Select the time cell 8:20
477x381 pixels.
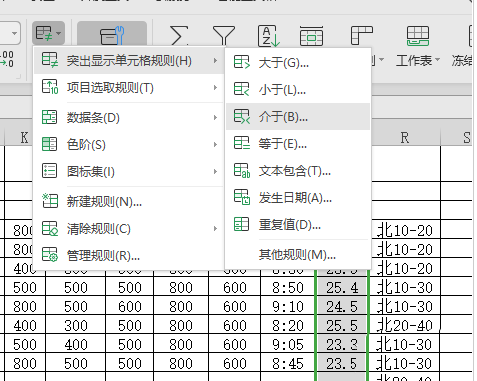(x=288, y=325)
